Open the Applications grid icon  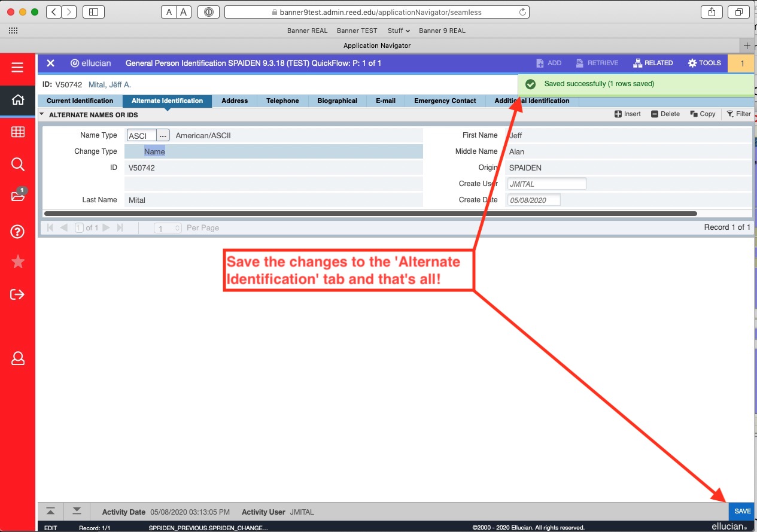18,132
